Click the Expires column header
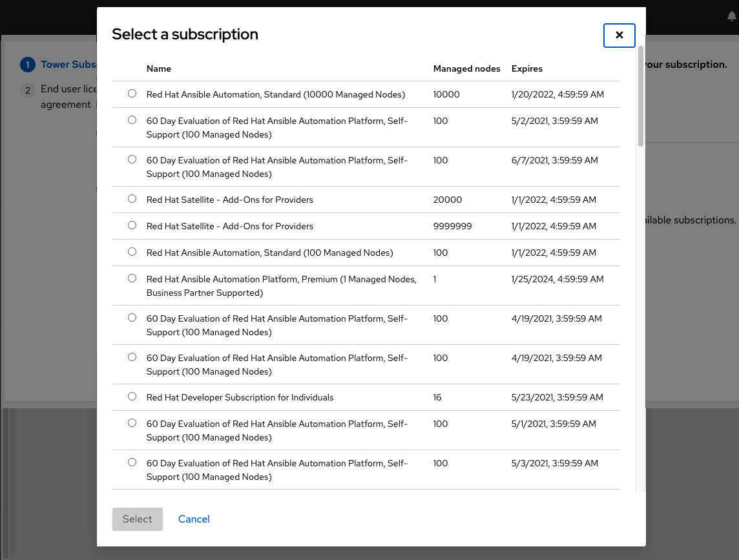This screenshot has height=560, width=739. (527, 69)
